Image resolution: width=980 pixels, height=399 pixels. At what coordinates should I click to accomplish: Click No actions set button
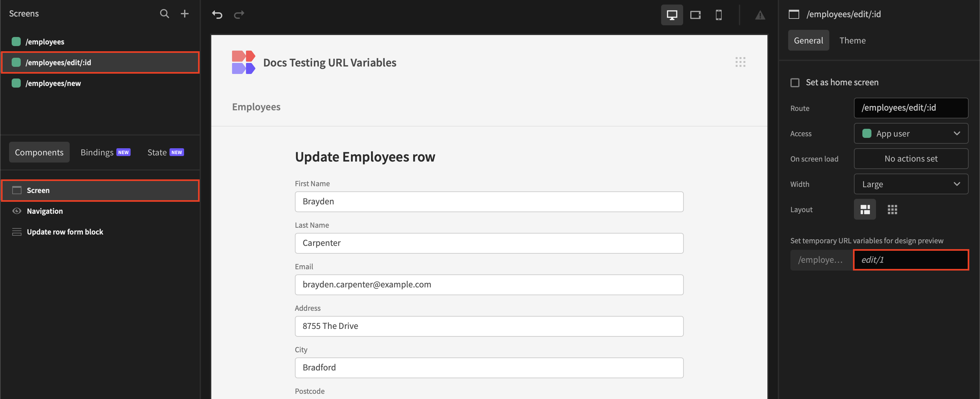pyautogui.click(x=911, y=159)
